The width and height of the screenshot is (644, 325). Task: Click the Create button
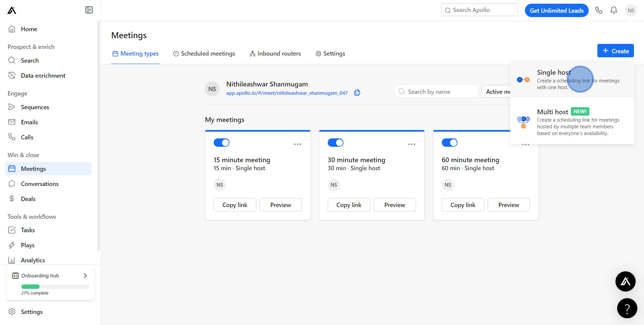[x=615, y=51]
